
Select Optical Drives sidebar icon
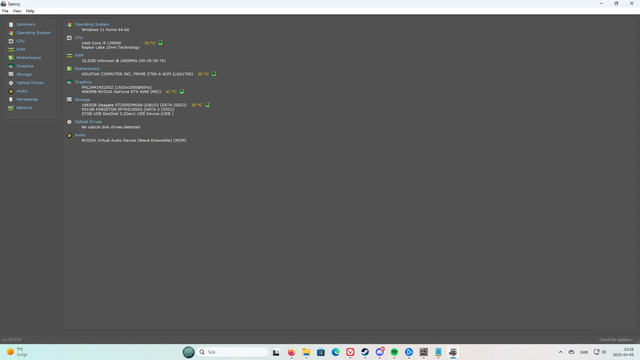11,83
